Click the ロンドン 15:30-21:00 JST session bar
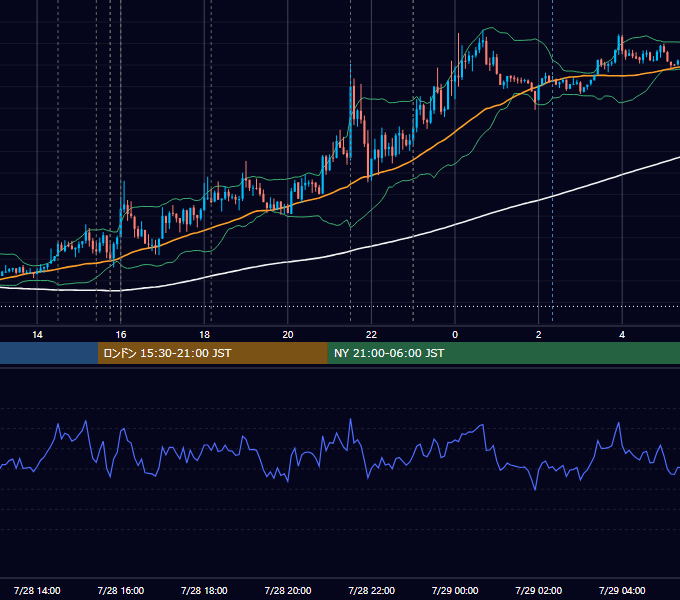Image resolution: width=680 pixels, height=600 pixels. point(212,353)
